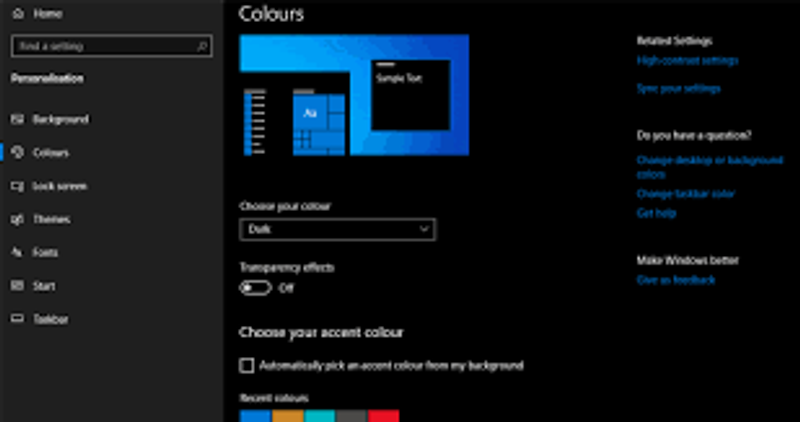
Task: Open Taskbar personalisation settings
Action: click(51, 319)
